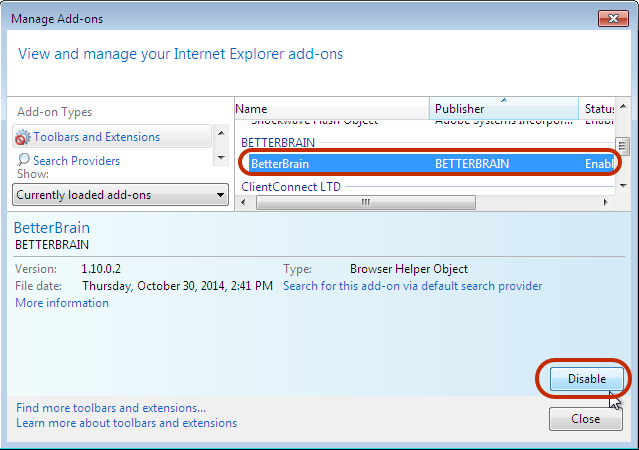Screen dimensions: 639x450
Task: Click the BetterBrain title in details pane
Action: coord(52,227)
